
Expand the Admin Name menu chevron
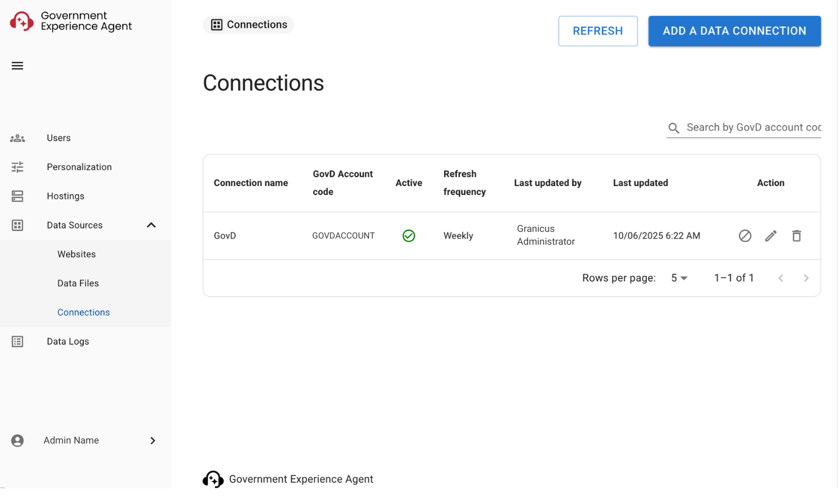[152, 441]
